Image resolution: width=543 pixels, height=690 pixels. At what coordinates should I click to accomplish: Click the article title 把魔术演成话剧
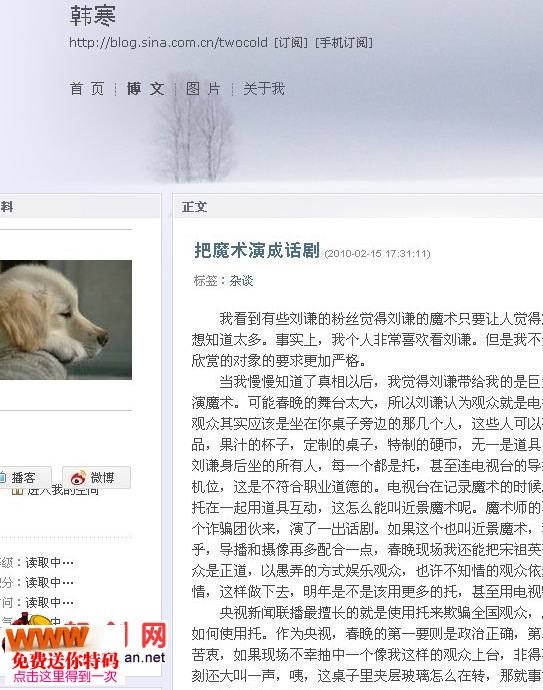click(257, 250)
